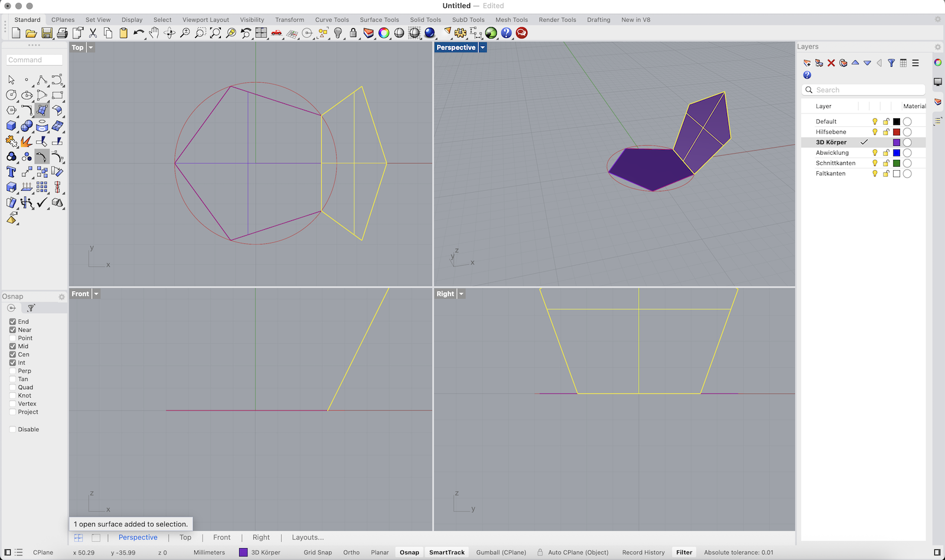945x560 pixels.
Task: Toggle the End osnap checkbox
Action: click(x=12, y=321)
